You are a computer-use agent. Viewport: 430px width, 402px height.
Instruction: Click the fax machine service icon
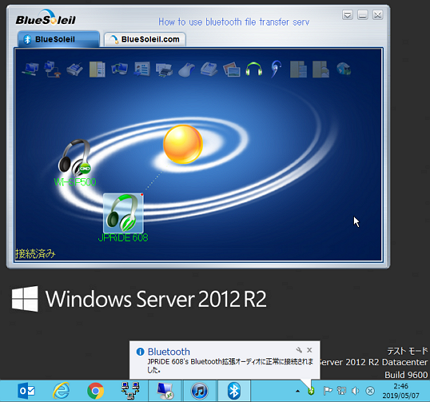click(209, 69)
